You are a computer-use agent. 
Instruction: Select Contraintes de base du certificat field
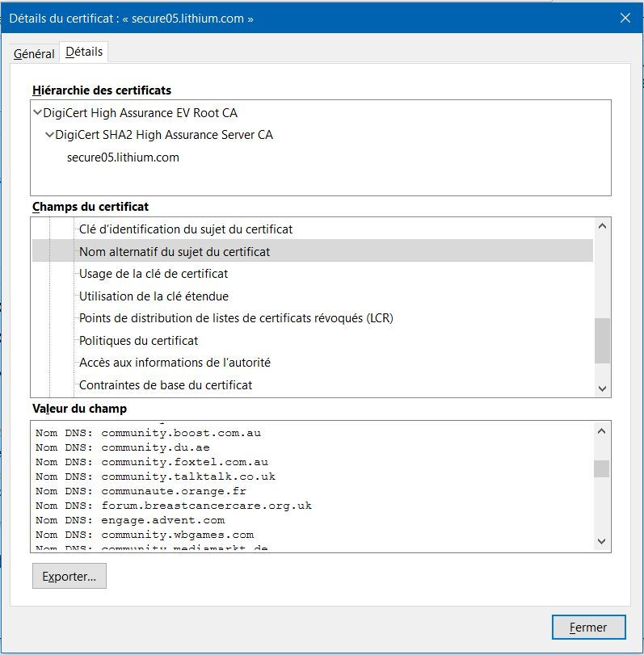(x=166, y=385)
